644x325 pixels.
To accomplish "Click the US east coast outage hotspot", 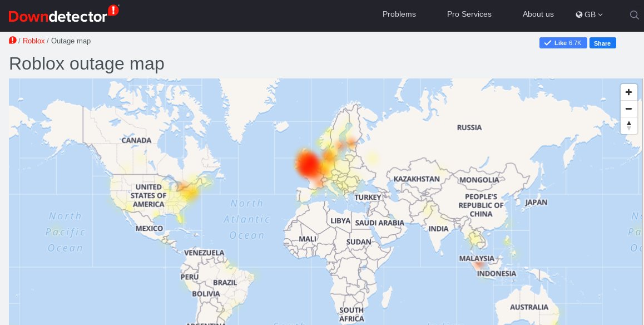I will 191,193.
